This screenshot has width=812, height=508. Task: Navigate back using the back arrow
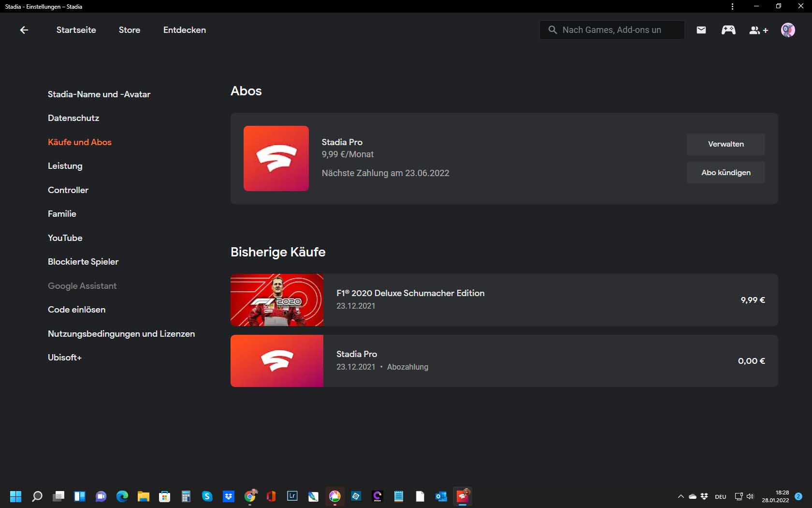pos(24,30)
